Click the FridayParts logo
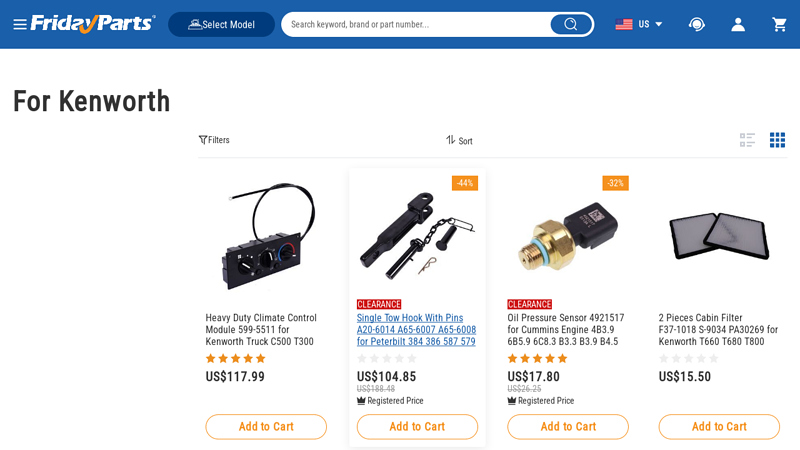This screenshot has height=450, width=800. (x=93, y=23)
